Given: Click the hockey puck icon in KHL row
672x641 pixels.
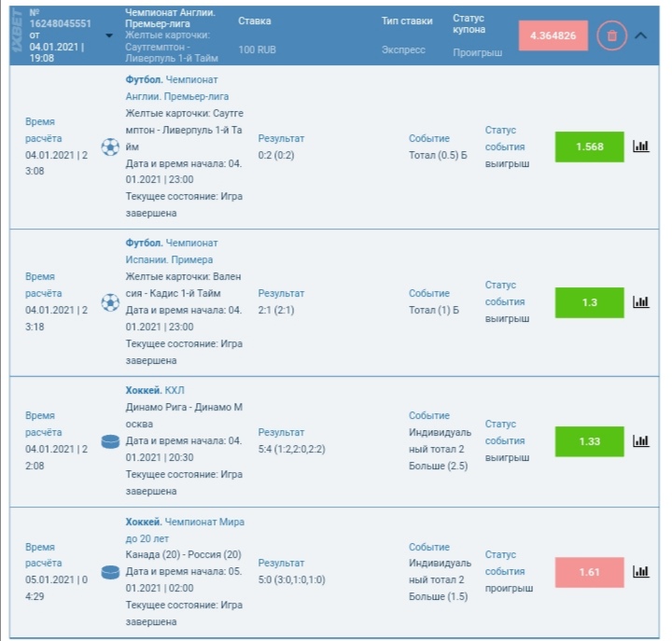Looking at the screenshot, I should (x=110, y=441).
